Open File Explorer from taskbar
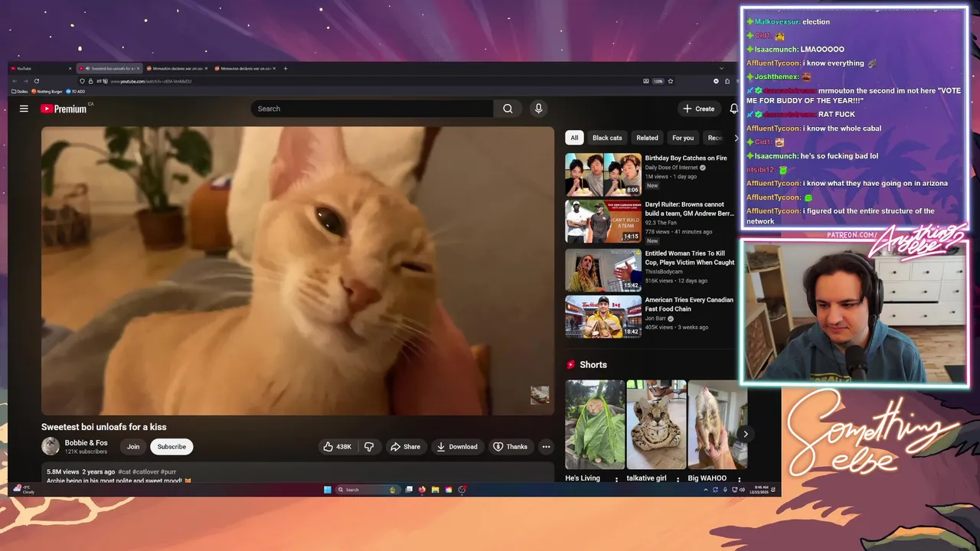980x551 pixels. 435,490
